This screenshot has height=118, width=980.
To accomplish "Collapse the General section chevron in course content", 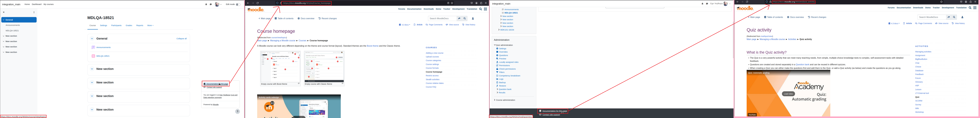I will click(x=92, y=39).
